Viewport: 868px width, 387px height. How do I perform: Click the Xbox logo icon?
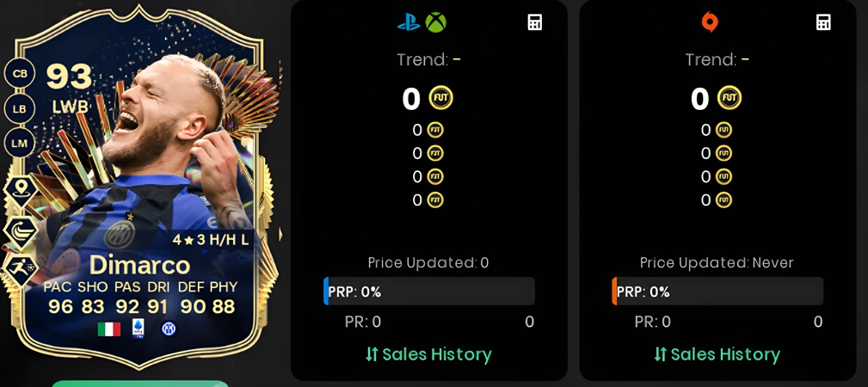(435, 22)
